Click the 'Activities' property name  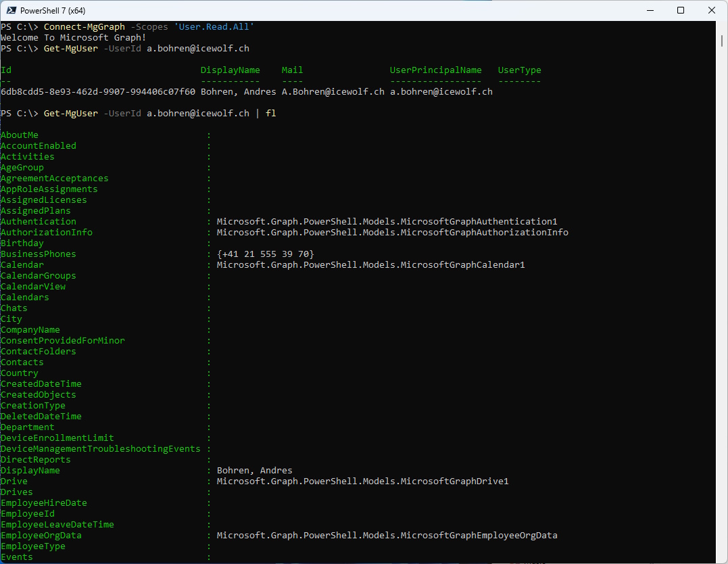click(x=28, y=157)
